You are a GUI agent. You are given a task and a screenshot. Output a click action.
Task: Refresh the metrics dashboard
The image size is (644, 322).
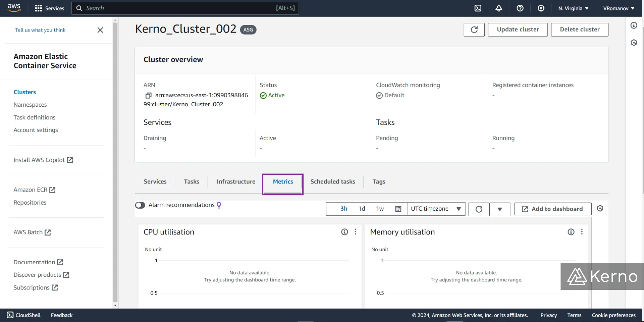(x=479, y=209)
